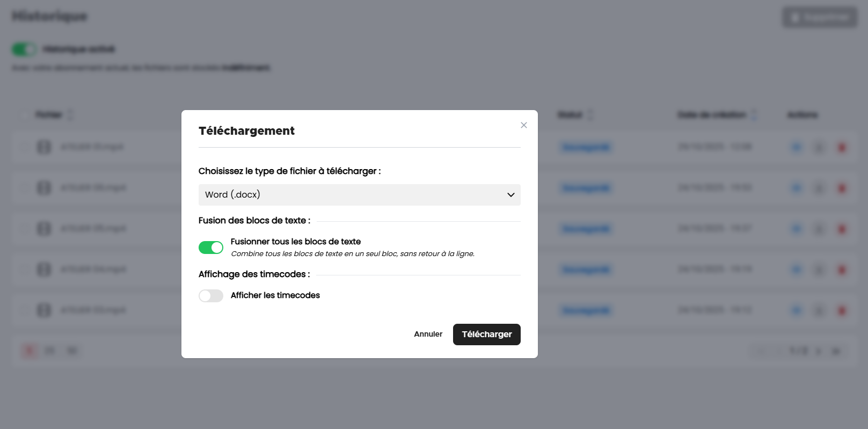Close the Téléchargement dialog with the X
The image size is (868, 429).
pos(523,125)
